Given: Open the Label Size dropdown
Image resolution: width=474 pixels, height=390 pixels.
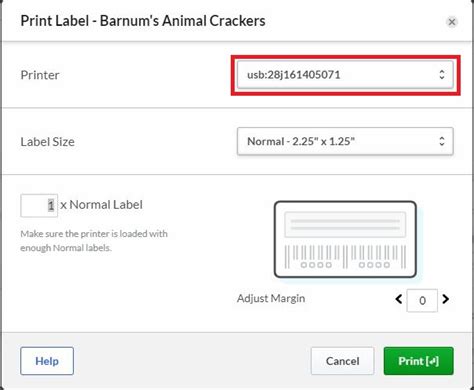Looking at the screenshot, I should coord(345,141).
